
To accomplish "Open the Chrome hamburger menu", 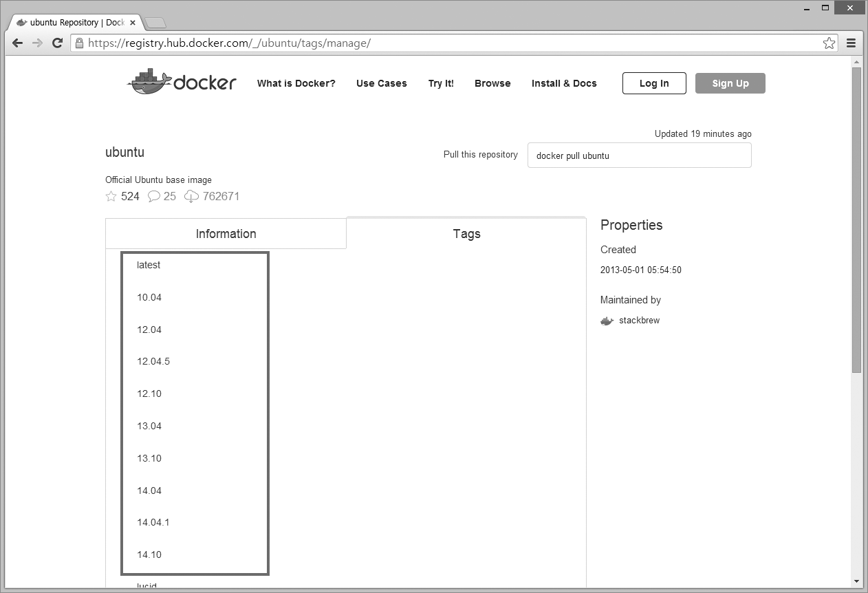I will [x=851, y=43].
